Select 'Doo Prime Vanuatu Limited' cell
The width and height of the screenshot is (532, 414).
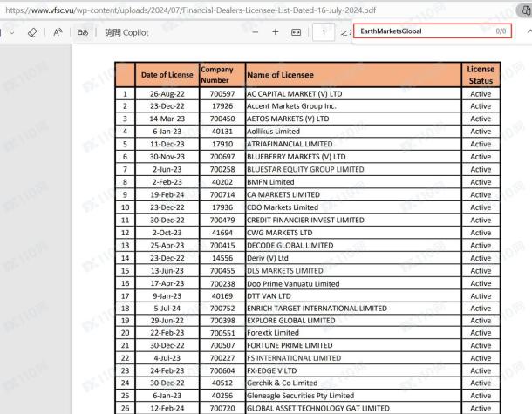(353, 283)
